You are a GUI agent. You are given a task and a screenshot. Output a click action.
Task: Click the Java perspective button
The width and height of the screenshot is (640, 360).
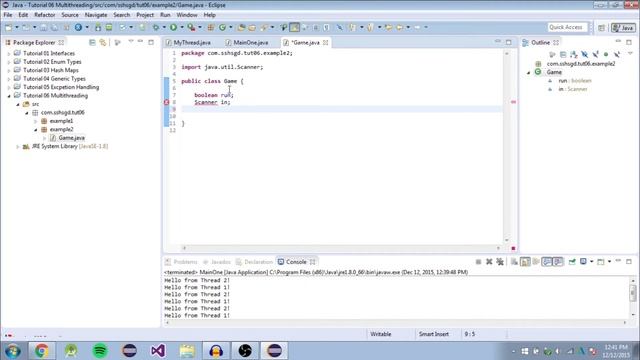click(x=623, y=28)
